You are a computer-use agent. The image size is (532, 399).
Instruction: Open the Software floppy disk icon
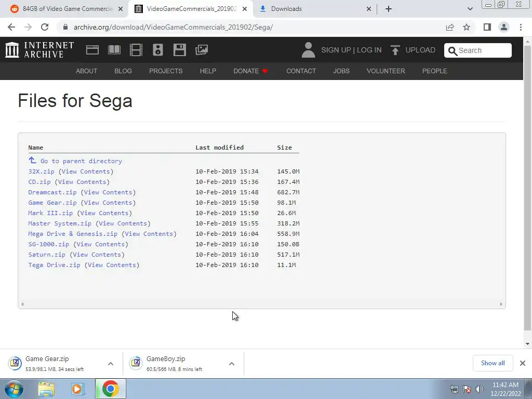(x=179, y=50)
